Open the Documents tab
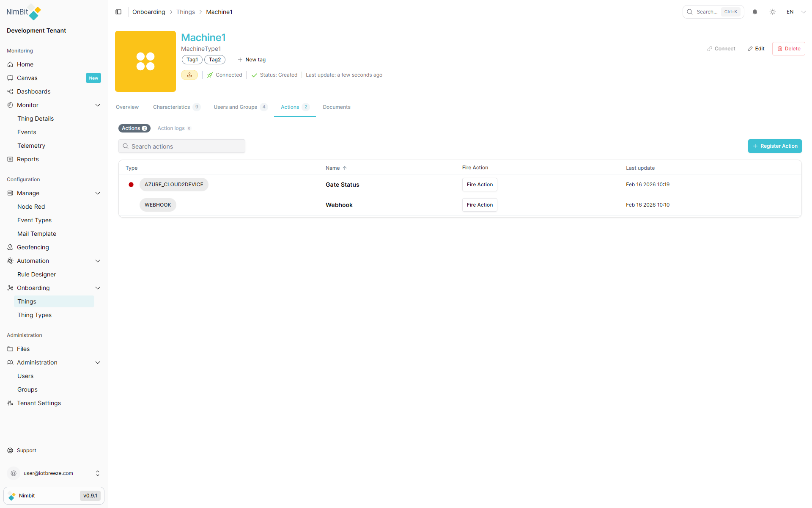Image resolution: width=812 pixels, height=508 pixels. [x=336, y=107]
